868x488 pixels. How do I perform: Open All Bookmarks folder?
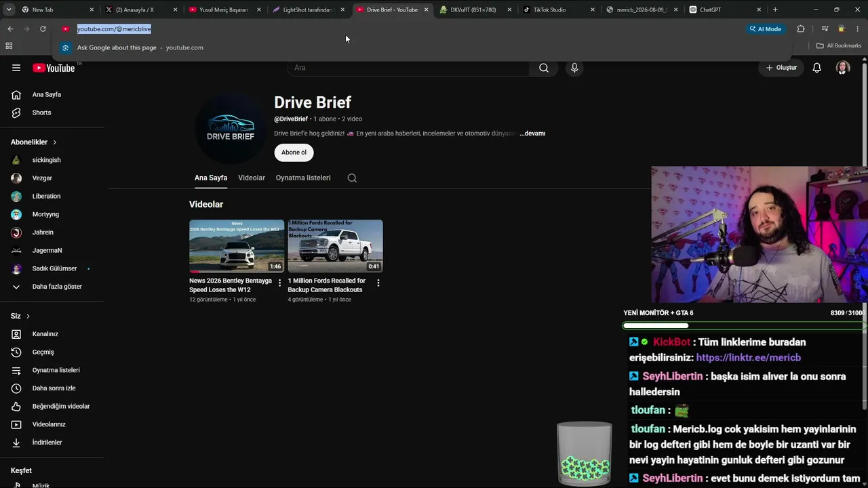(839, 46)
